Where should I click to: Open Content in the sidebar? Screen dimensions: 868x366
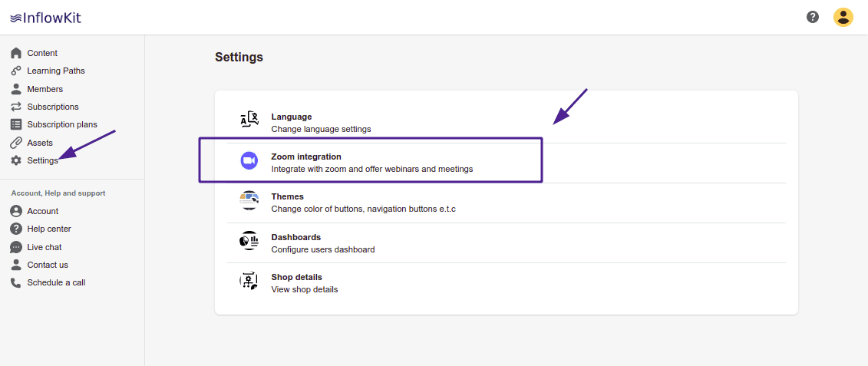pyautogui.click(x=42, y=53)
